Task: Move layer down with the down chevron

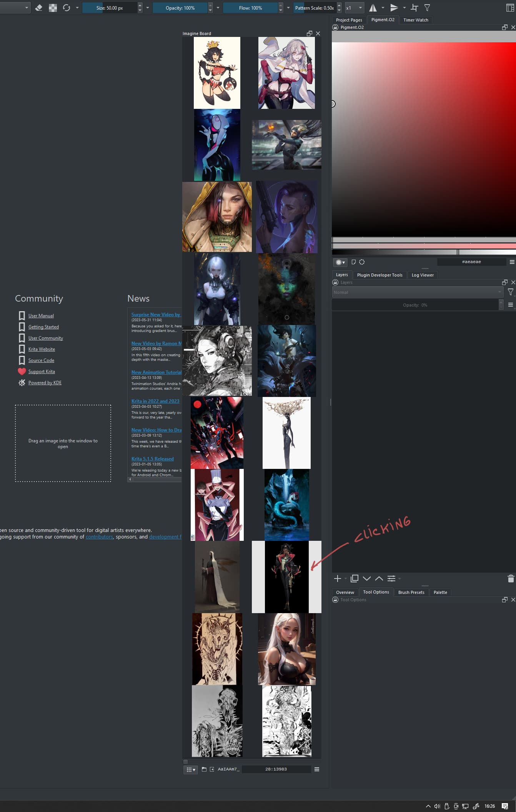Action: [x=367, y=579]
